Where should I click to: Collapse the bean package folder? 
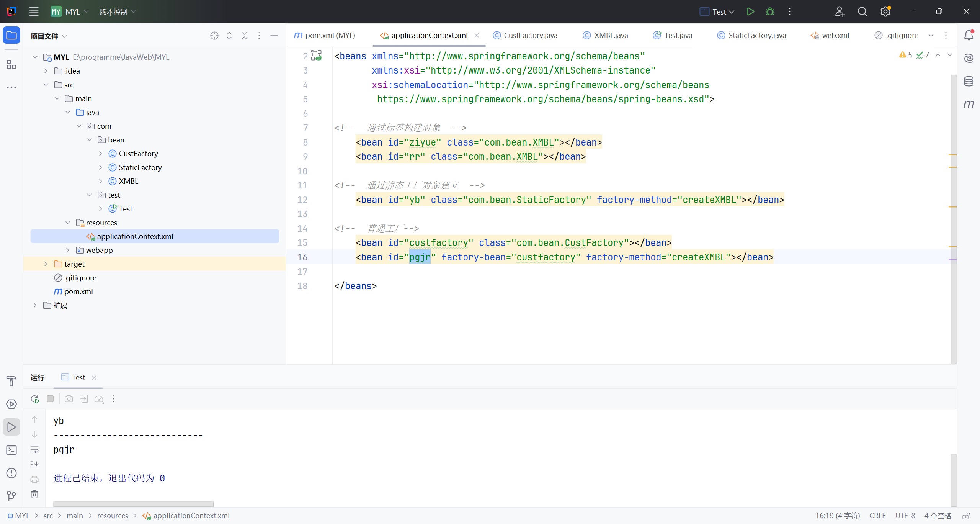[x=90, y=140]
